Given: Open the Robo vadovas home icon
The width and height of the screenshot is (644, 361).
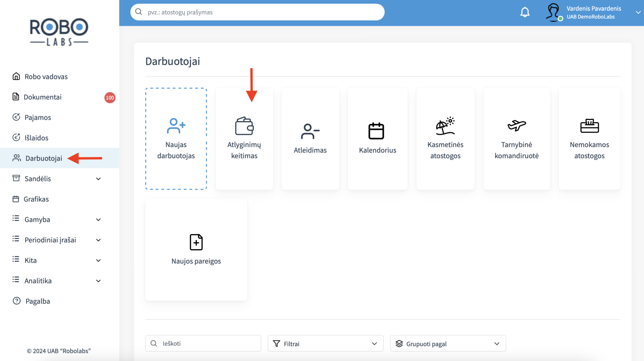Looking at the screenshot, I should [16, 76].
